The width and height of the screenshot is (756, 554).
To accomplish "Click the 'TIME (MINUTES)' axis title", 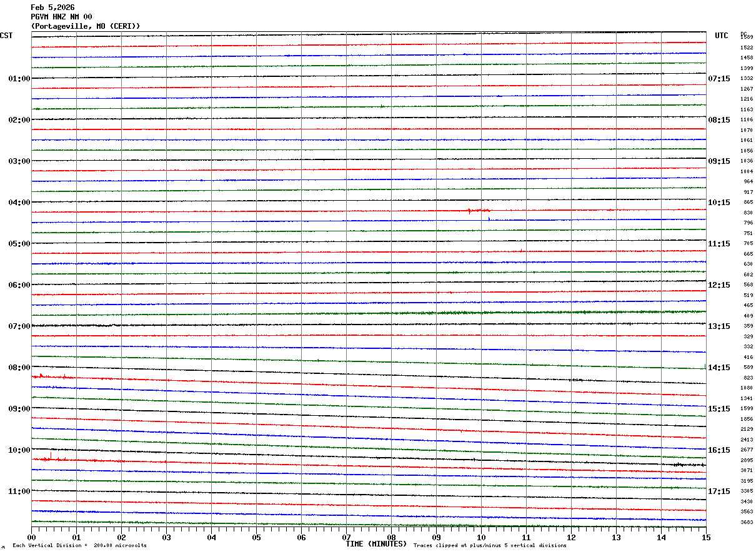I will (x=376, y=544).
